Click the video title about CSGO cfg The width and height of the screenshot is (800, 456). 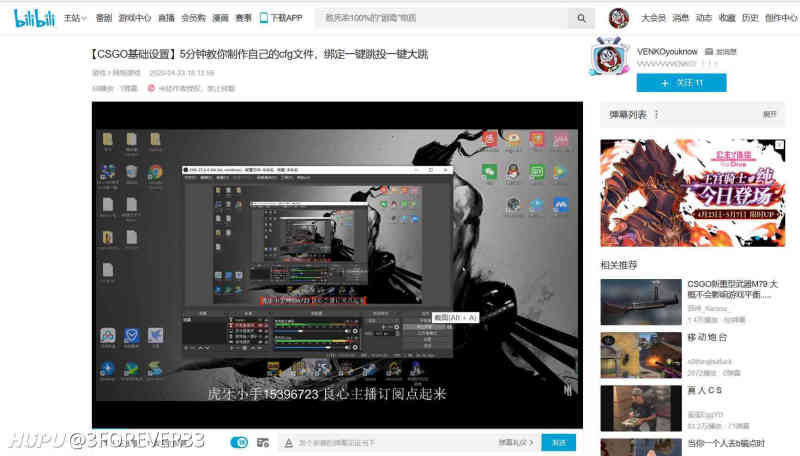[x=259, y=54]
